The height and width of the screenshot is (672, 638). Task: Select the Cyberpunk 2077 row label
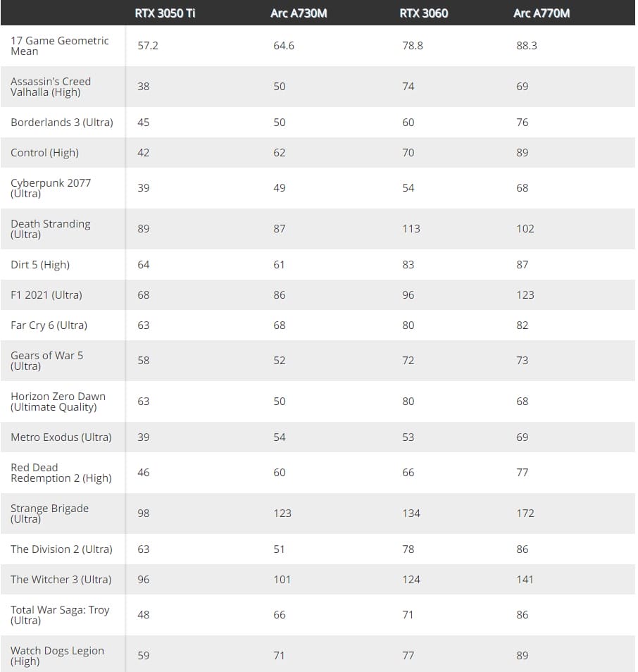(51, 188)
